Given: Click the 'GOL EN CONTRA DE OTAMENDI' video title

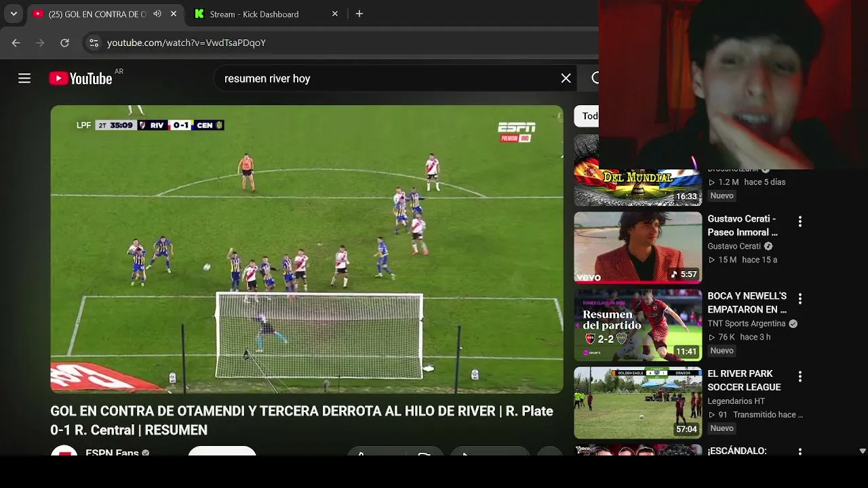Looking at the screenshot, I should (x=302, y=420).
